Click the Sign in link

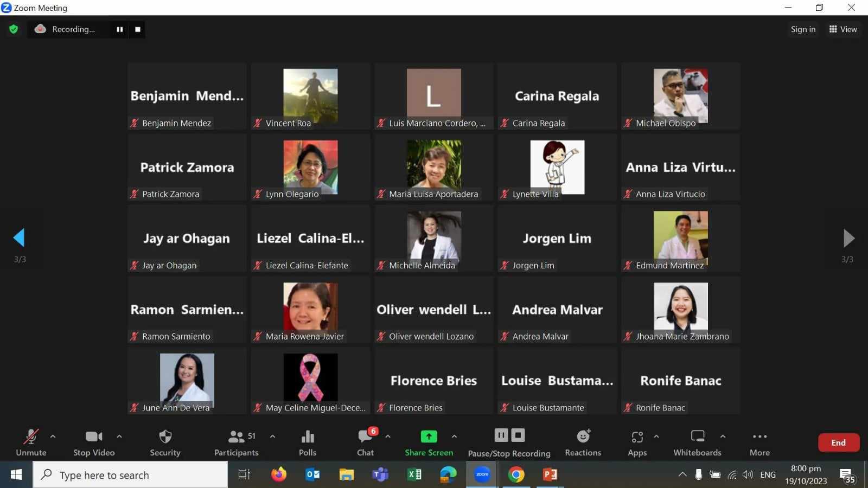click(x=803, y=29)
